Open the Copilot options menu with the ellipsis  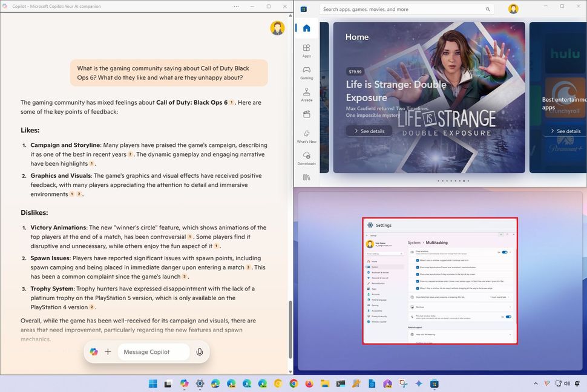pos(236,6)
